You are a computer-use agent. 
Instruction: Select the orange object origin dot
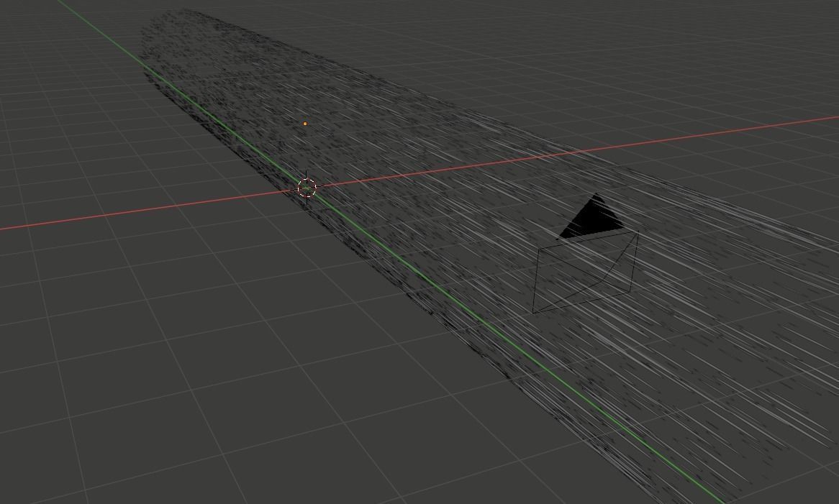(x=305, y=124)
